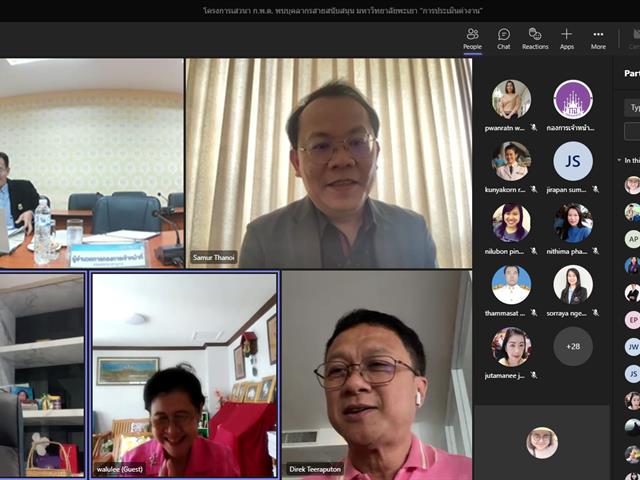Select the JS initials avatar of jirapan
The height and width of the screenshot is (480, 640).
(x=573, y=161)
